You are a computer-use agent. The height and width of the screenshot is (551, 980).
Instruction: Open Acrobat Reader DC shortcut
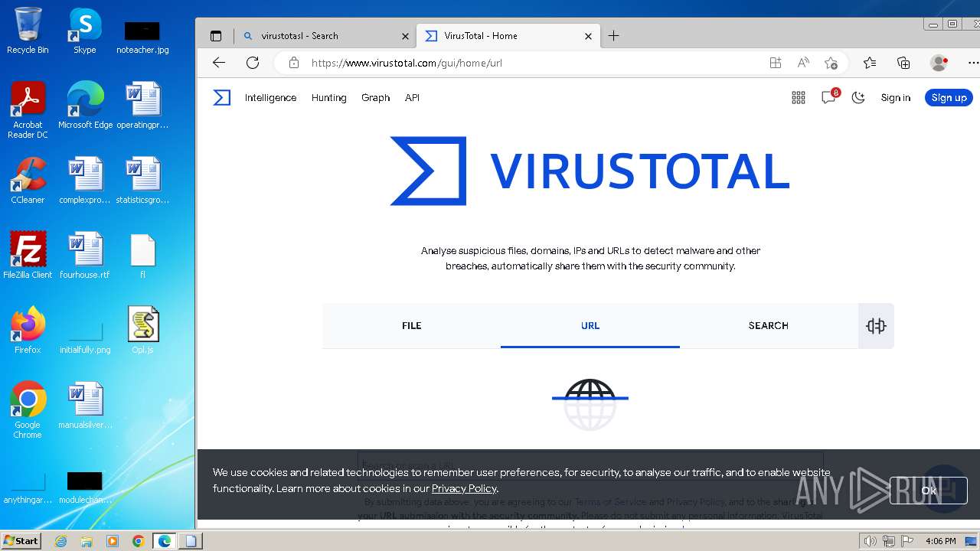(x=28, y=109)
